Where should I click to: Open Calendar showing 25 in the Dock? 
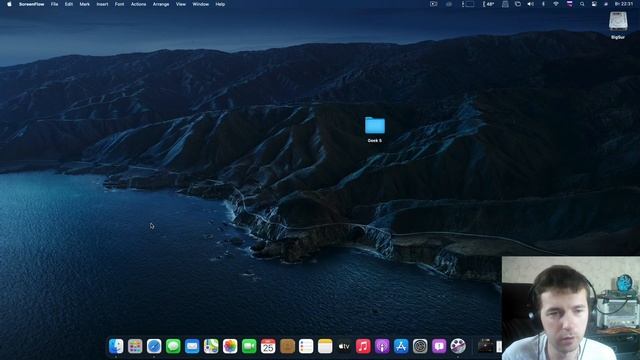click(268, 346)
